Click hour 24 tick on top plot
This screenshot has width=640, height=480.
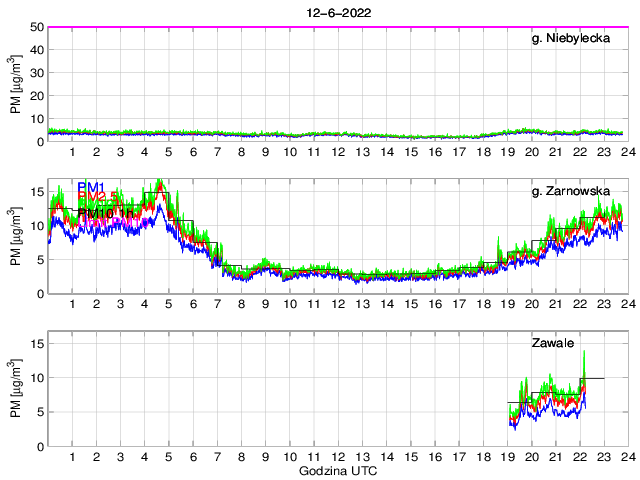tap(627, 152)
